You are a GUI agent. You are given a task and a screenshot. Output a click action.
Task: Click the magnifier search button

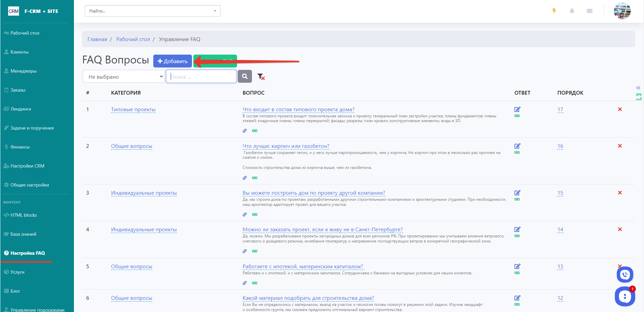pos(245,77)
